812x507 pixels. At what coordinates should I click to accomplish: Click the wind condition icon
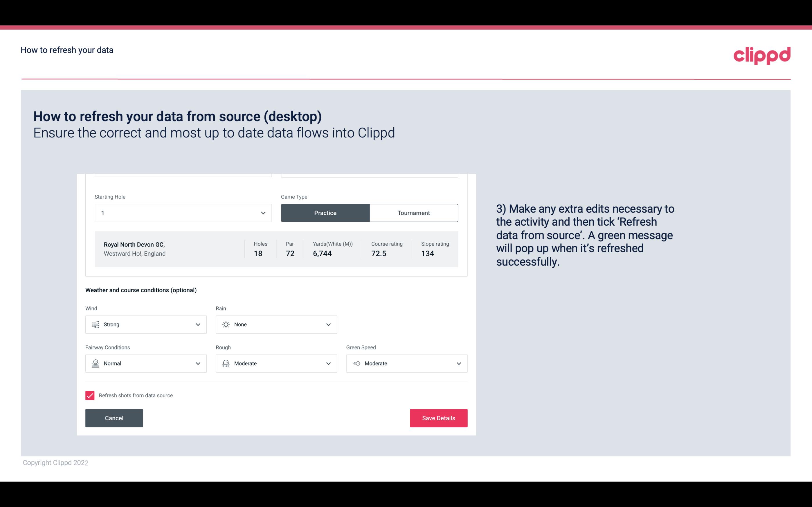click(95, 324)
